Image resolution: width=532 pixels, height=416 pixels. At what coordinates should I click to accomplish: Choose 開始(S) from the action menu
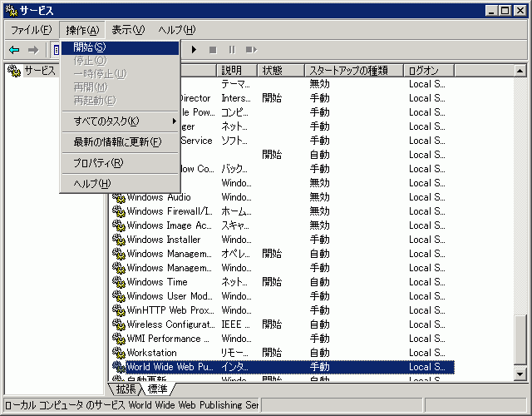pos(120,47)
